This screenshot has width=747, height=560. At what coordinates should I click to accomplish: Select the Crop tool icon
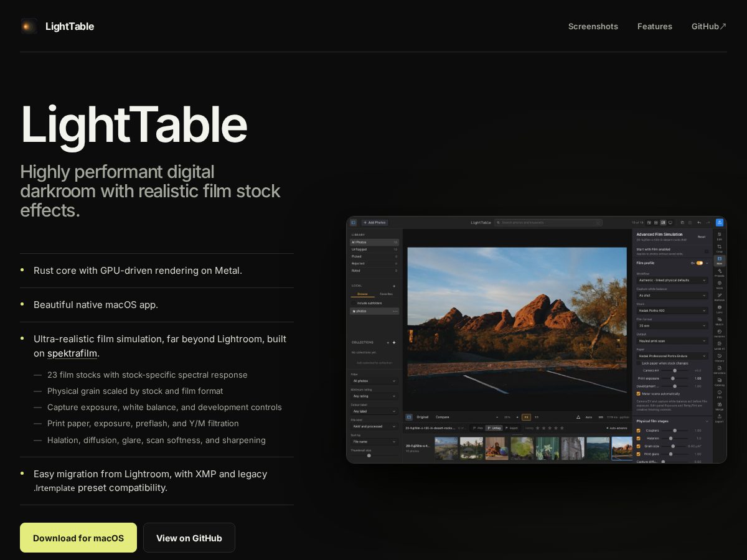(720, 247)
